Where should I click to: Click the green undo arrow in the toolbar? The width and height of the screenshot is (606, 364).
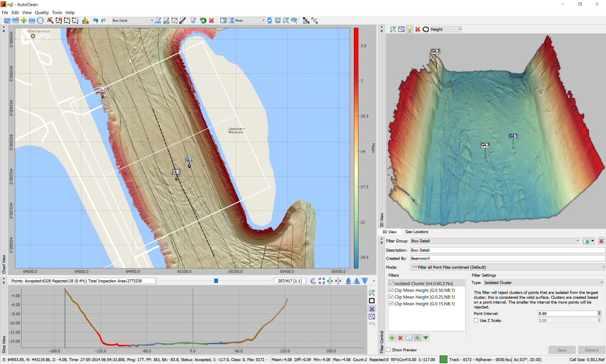(x=202, y=20)
